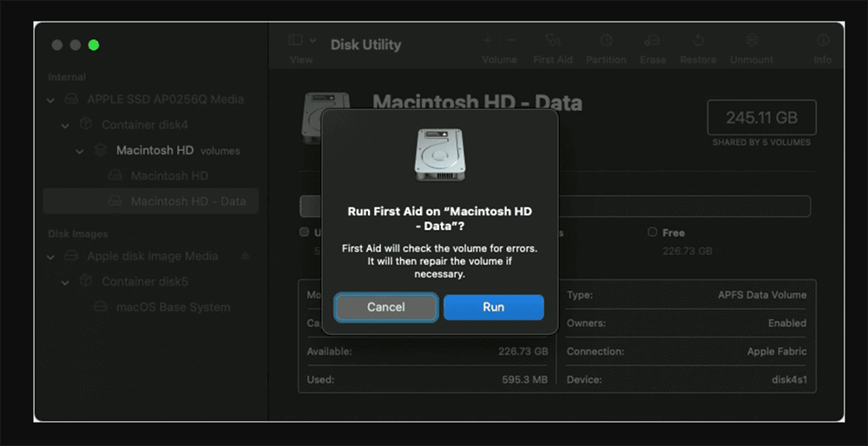Select macOS Base System in sidebar
The width and height of the screenshot is (868, 446).
pos(174,307)
